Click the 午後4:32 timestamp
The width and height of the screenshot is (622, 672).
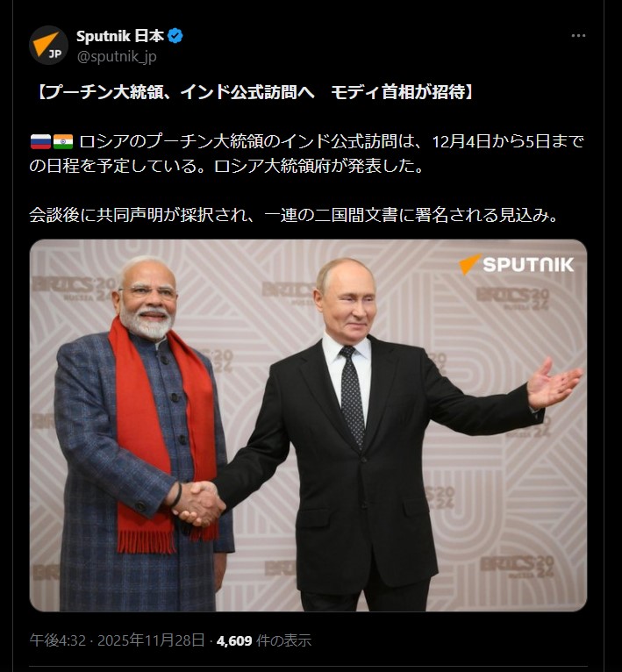pos(58,640)
